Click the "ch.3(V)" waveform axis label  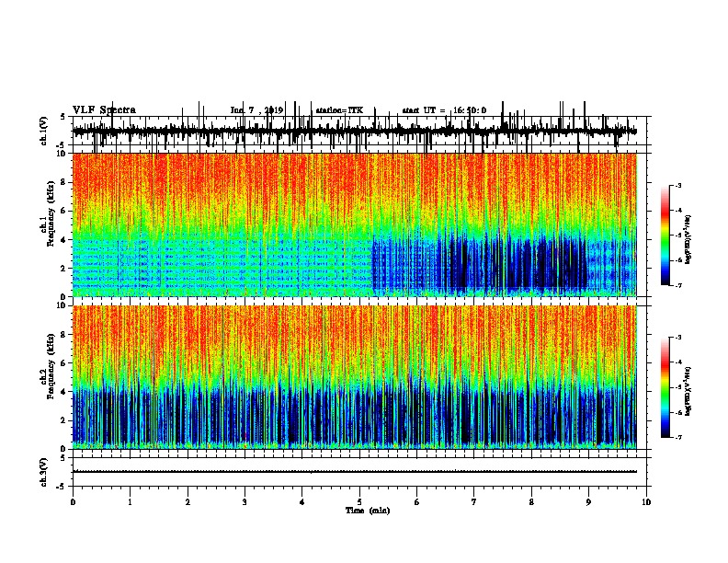click(x=44, y=473)
